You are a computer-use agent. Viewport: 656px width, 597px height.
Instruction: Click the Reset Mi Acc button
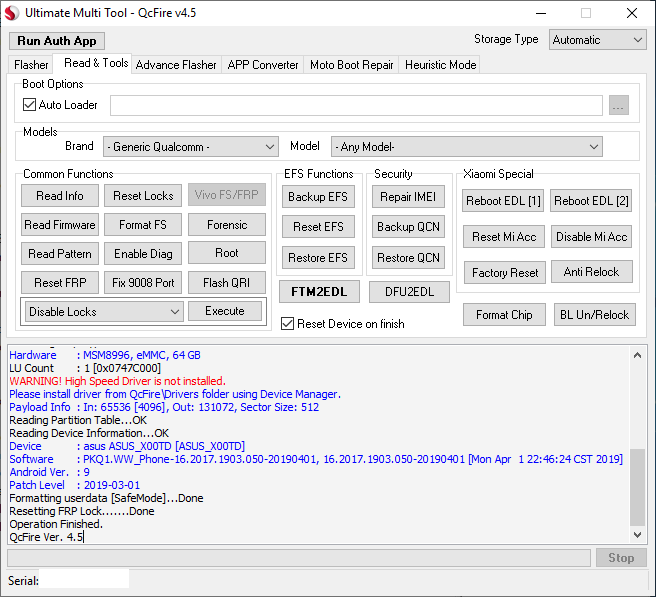(x=504, y=237)
